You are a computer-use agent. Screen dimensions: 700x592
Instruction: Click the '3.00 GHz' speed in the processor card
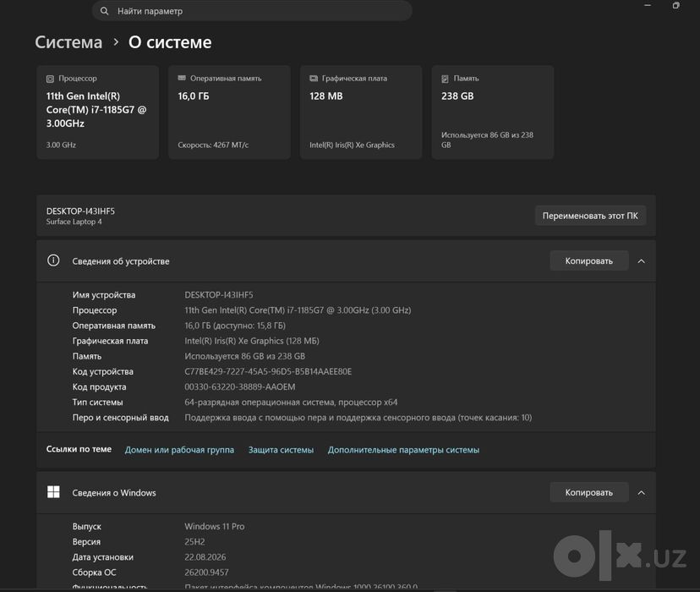[61, 145]
